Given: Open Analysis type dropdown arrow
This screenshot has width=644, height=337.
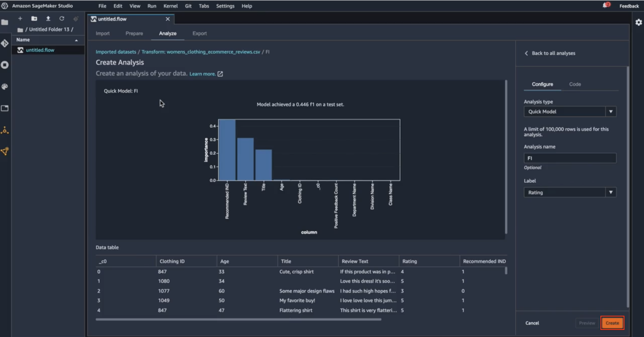Looking at the screenshot, I should coord(611,112).
